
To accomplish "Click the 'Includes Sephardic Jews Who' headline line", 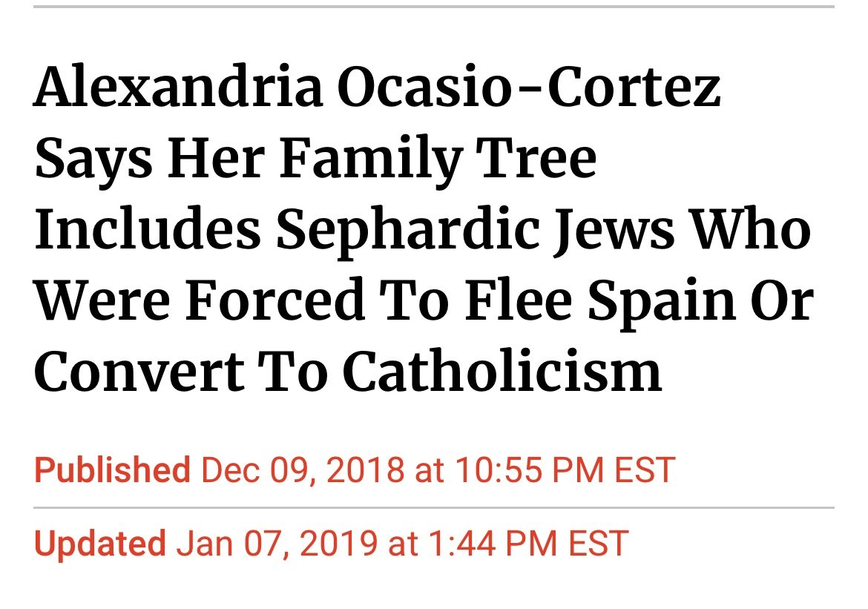I will pyautogui.click(x=423, y=230).
